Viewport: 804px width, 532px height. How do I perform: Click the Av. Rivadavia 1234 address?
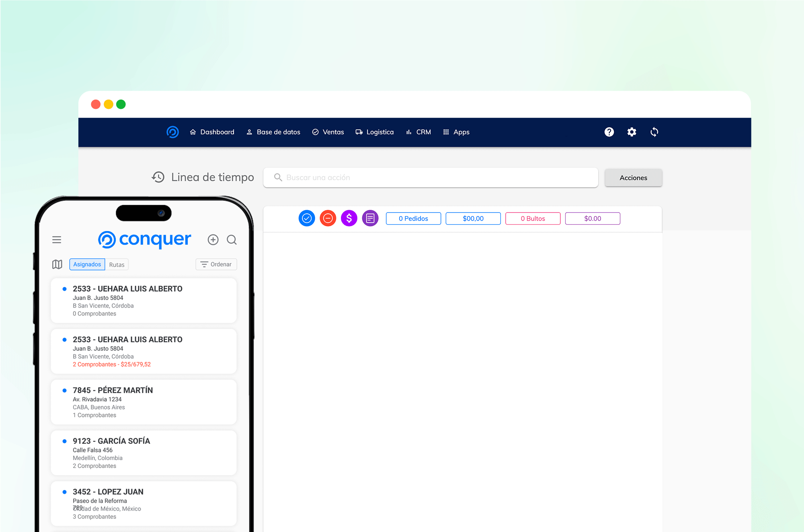pos(97,399)
